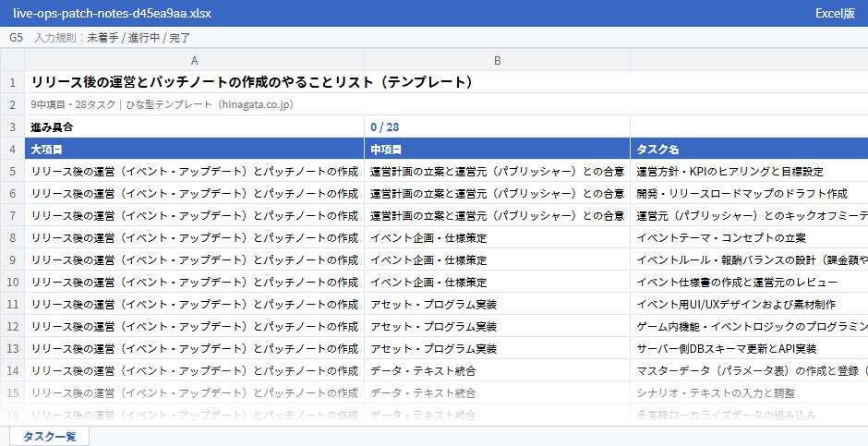The height and width of the screenshot is (446, 868).
Task: Click イベント企画・仕様策定 cell in row 8
Action: click(x=497, y=237)
